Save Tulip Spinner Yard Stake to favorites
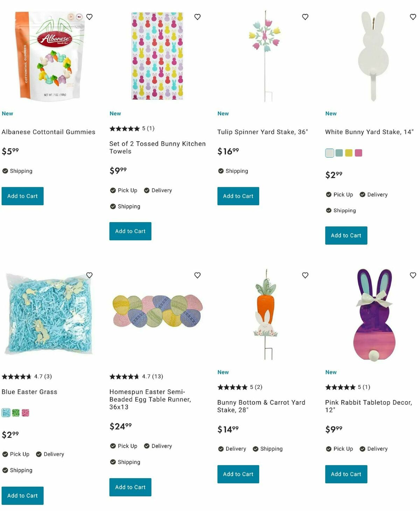This screenshot has height=511, width=420. tap(305, 17)
